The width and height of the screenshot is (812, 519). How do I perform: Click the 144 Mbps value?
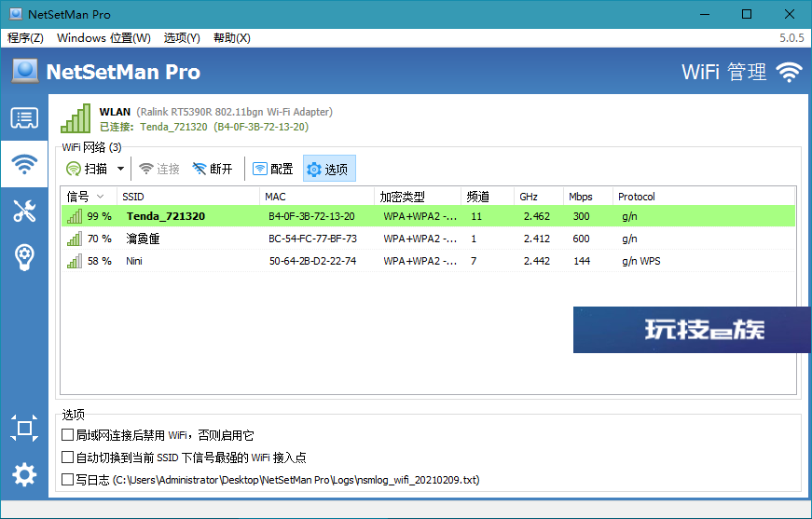click(x=582, y=261)
